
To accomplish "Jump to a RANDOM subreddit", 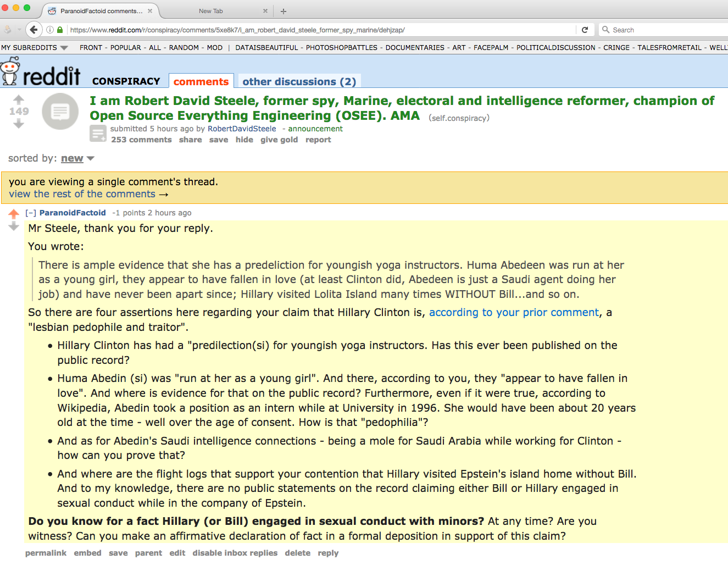I will click(x=184, y=48).
